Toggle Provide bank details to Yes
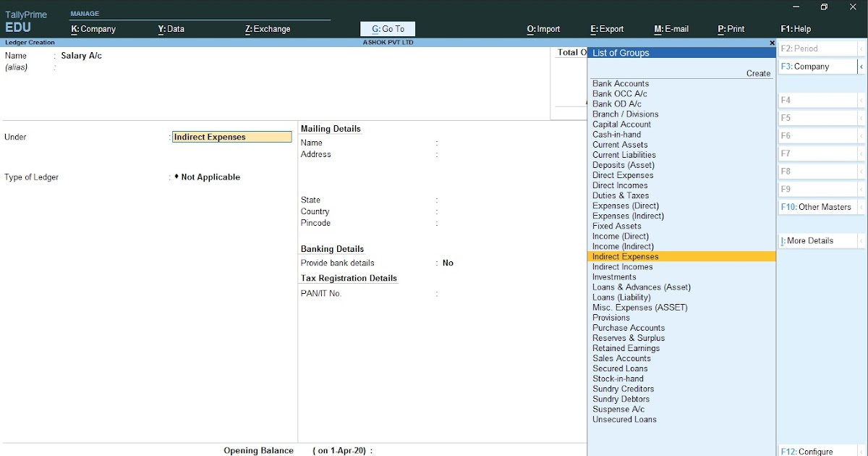 448,263
